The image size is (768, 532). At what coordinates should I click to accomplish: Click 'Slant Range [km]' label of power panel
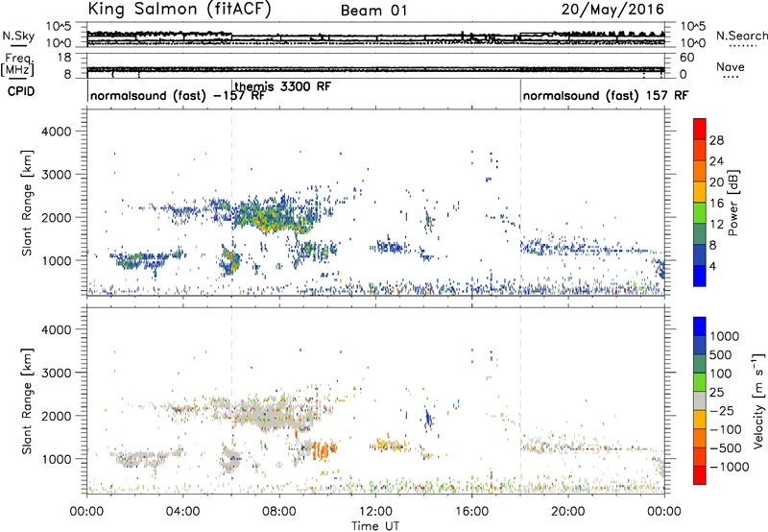[x=27, y=204]
